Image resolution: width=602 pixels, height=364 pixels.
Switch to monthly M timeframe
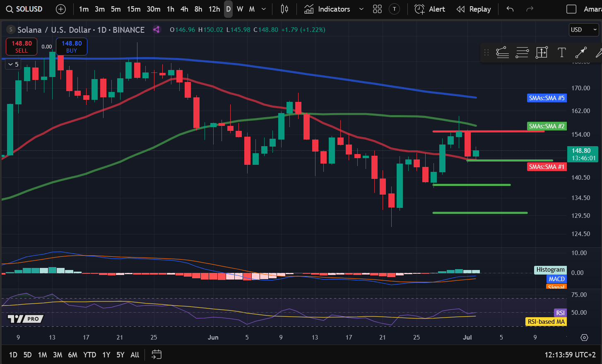pyautogui.click(x=252, y=9)
